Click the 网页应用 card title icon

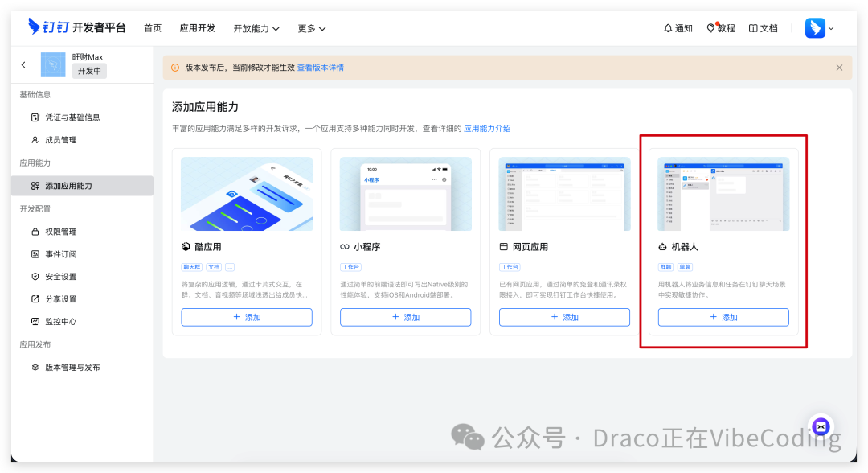503,247
